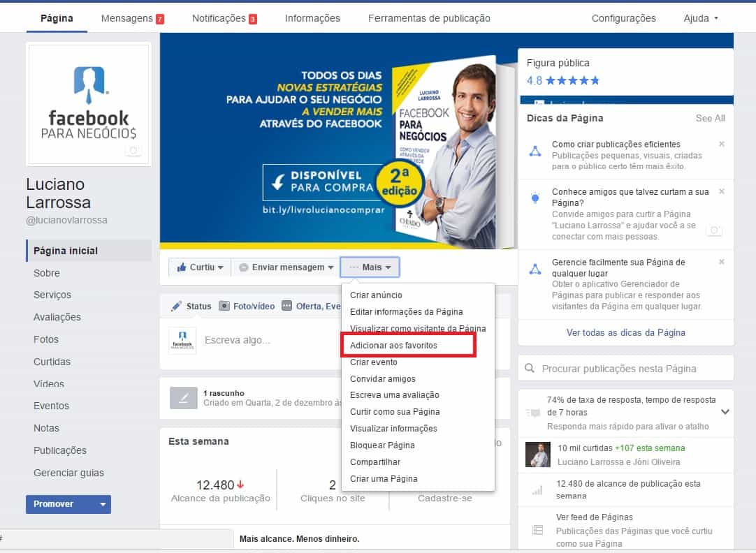Click Ver todas as dicas da Página
The height and width of the screenshot is (553, 756).
point(625,333)
